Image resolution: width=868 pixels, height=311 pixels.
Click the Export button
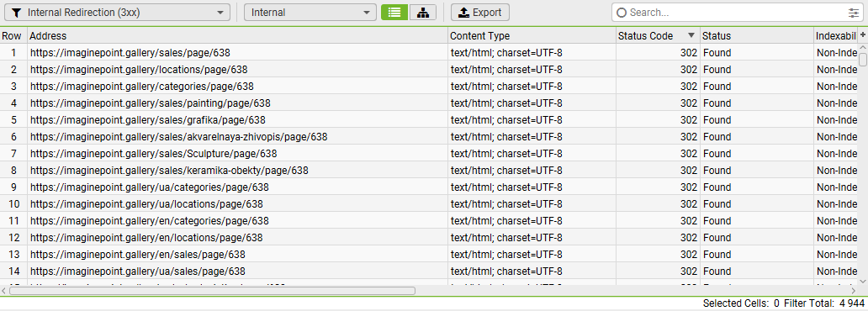click(480, 12)
